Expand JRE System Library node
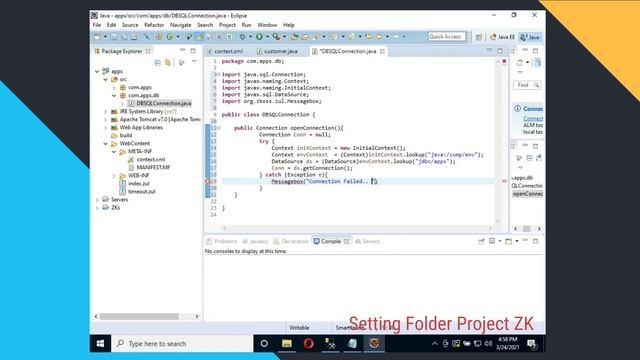This screenshot has width=640, height=360. (106, 111)
